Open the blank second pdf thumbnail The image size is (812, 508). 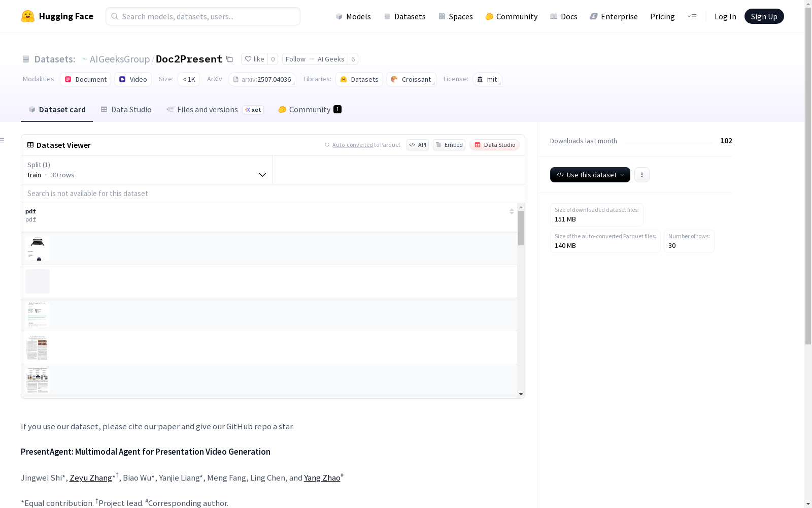tap(38, 281)
